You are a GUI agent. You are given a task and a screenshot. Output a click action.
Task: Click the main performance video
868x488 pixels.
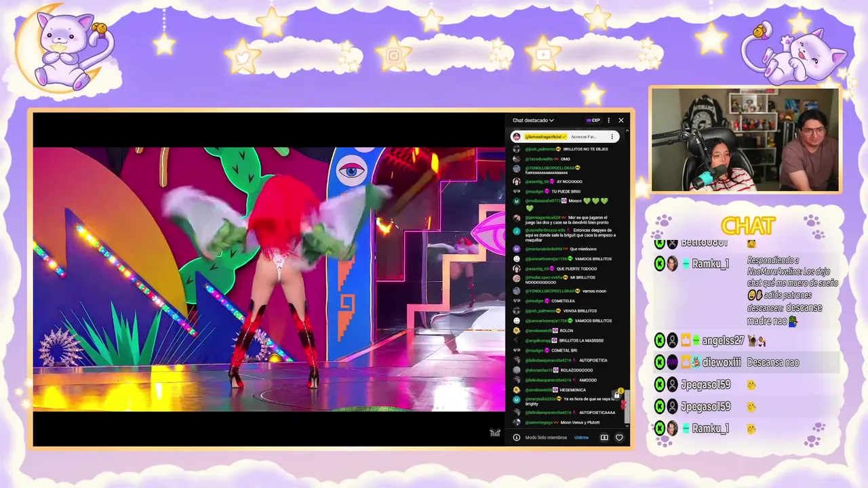click(269, 279)
